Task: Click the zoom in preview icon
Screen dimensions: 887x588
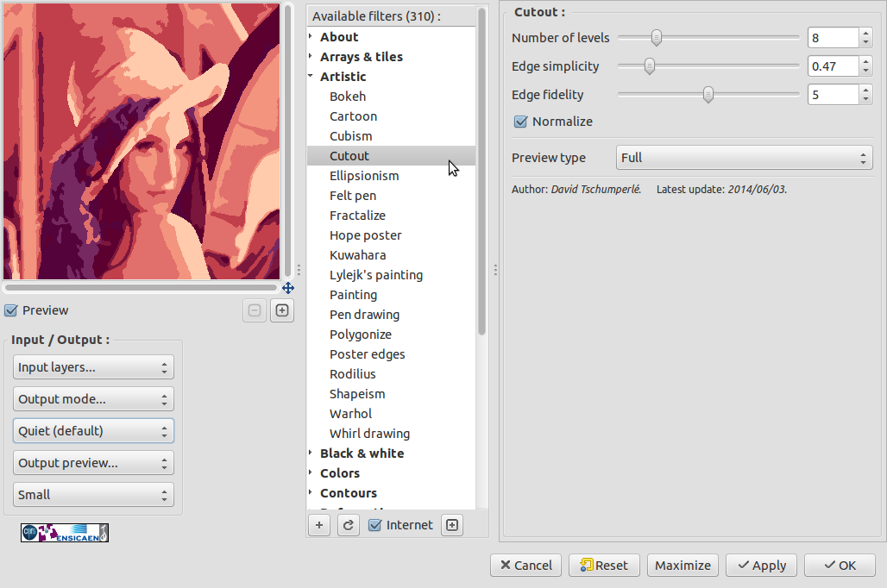Action: (281, 310)
